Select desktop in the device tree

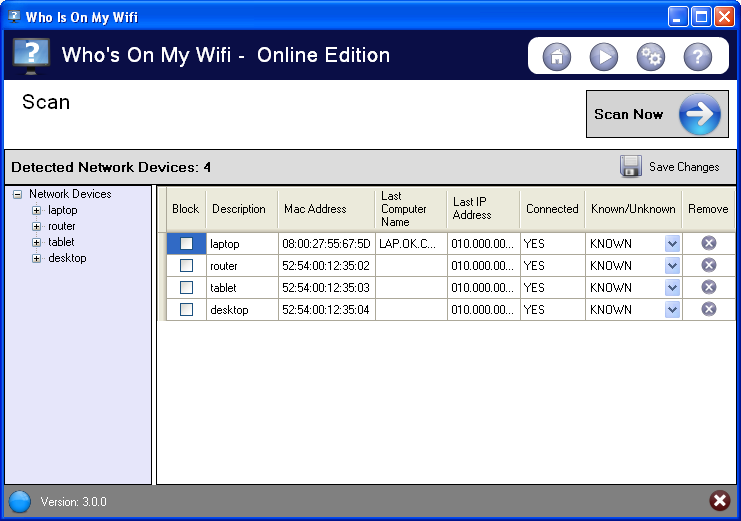point(67,258)
